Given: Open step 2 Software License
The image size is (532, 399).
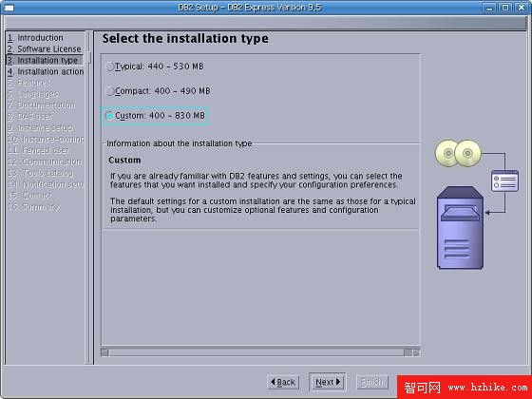Looking at the screenshot, I should (x=44, y=48).
